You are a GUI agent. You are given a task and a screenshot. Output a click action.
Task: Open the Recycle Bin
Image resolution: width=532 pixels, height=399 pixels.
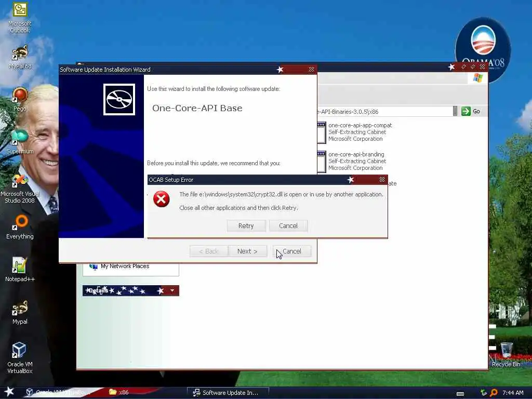point(506,354)
